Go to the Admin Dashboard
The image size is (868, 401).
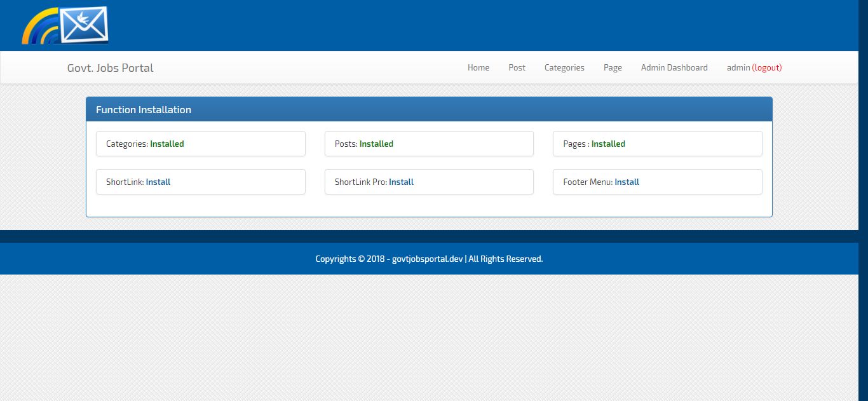(674, 67)
